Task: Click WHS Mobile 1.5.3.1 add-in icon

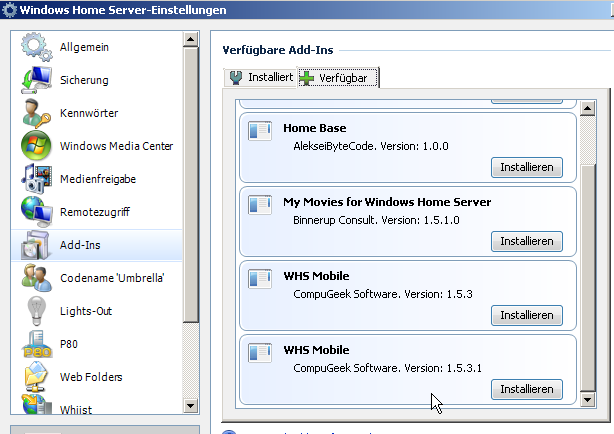Action: [260, 353]
